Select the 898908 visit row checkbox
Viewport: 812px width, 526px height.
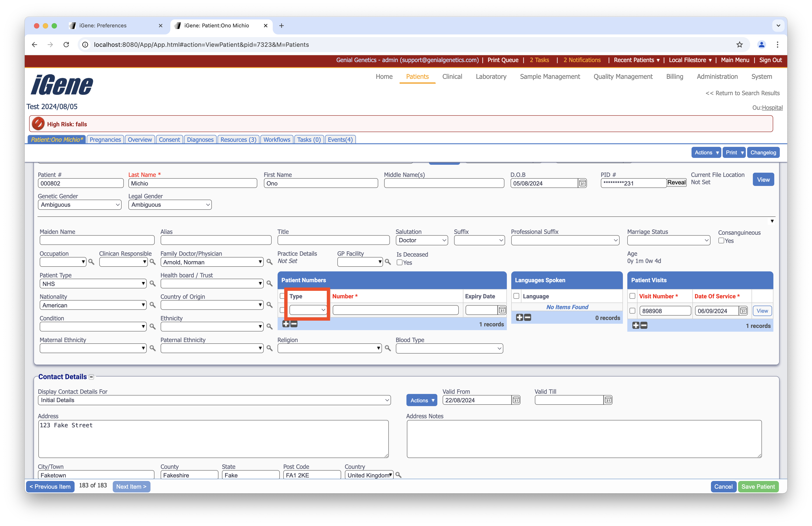coord(632,311)
